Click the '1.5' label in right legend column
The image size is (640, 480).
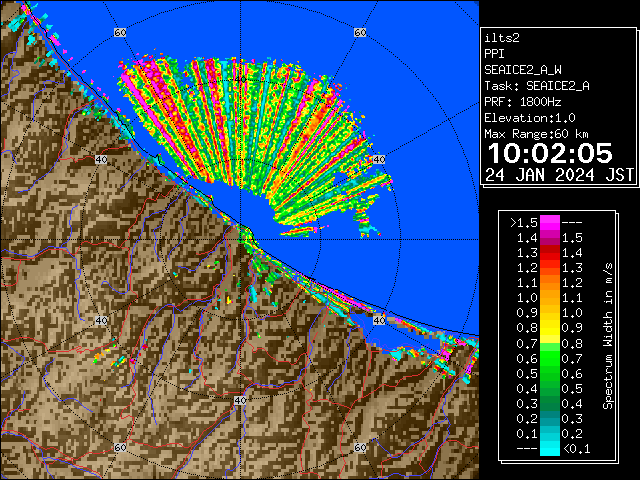(572, 238)
